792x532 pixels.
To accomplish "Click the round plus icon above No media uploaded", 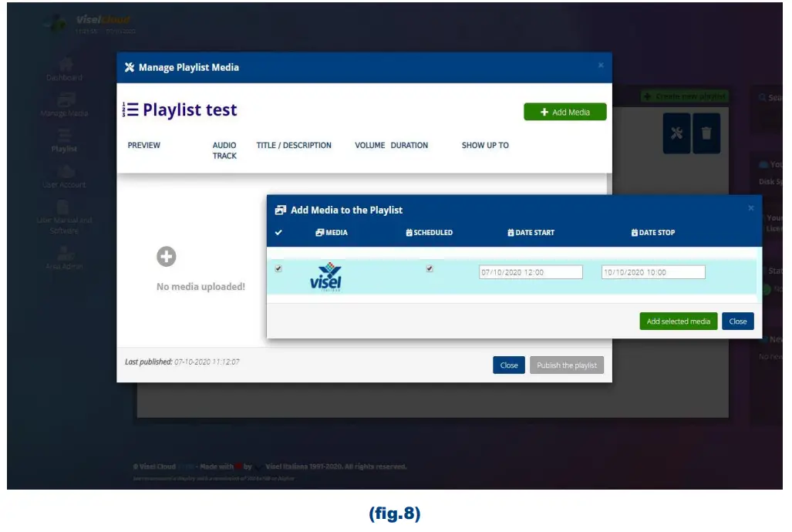I will 166,257.
